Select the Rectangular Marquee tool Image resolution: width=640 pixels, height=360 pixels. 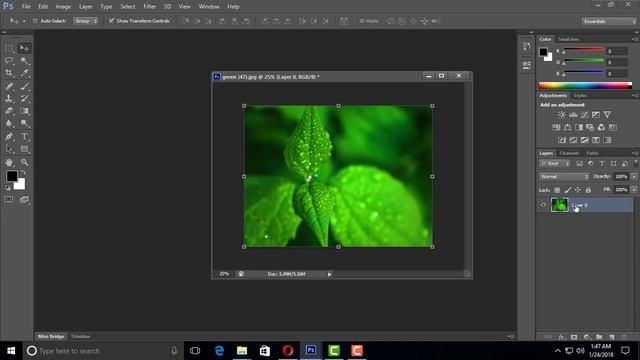tap(9, 48)
